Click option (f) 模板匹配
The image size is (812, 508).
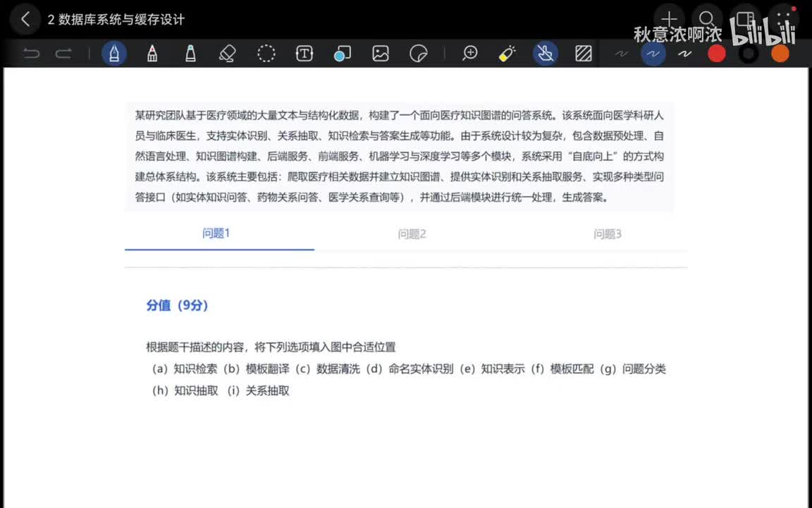coord(562,369)
